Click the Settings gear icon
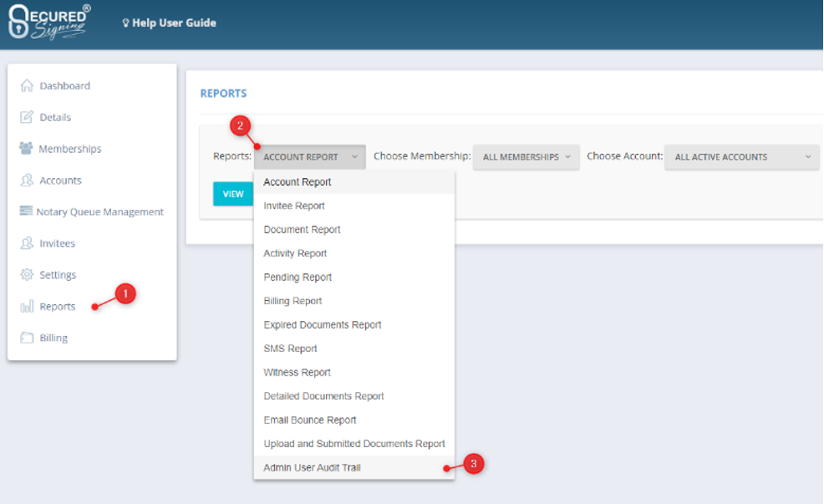The width and height of the screenshot is (824, 504). point(27,275)
